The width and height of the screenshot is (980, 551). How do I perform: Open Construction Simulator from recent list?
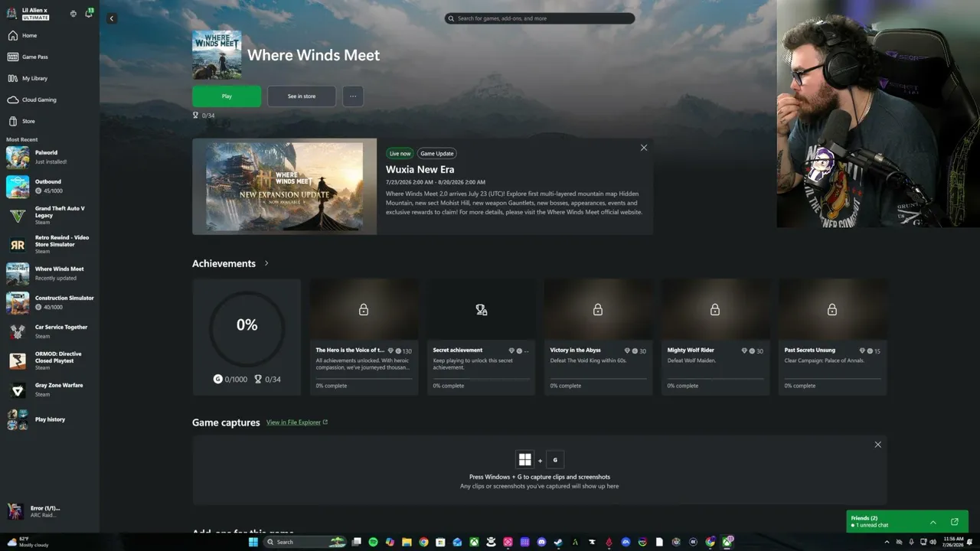coord(50,302)
